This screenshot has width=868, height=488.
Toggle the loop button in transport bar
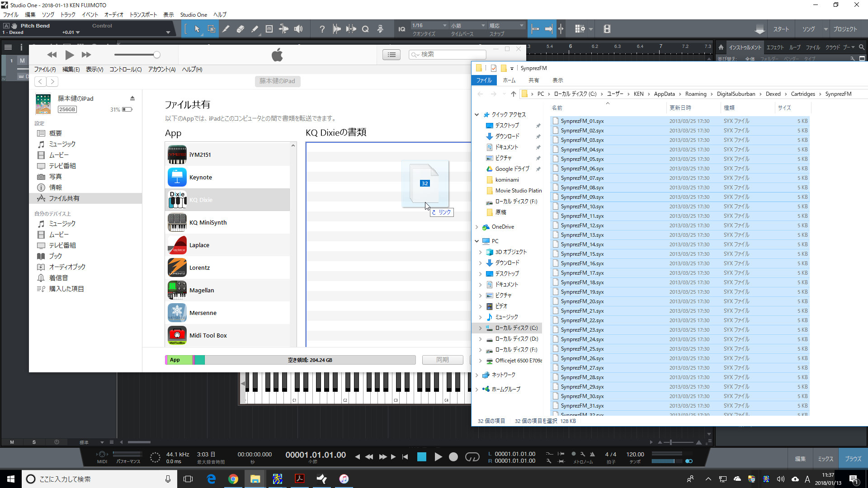coord(472,457)
